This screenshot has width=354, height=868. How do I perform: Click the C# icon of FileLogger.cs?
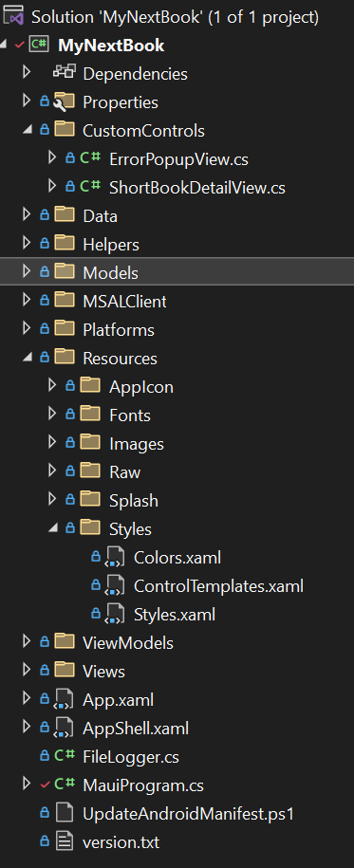pos(65,756)
